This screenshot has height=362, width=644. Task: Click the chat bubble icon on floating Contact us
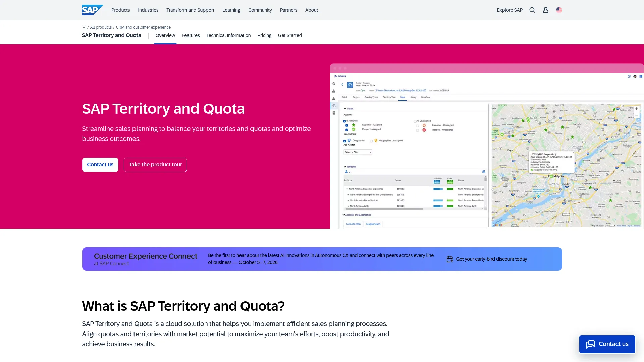(590, 344)
